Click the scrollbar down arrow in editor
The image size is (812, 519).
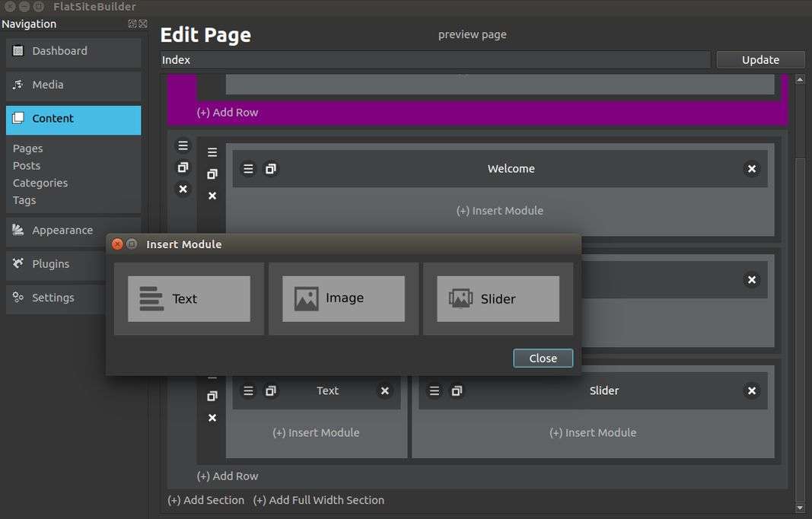pos(799,508)
